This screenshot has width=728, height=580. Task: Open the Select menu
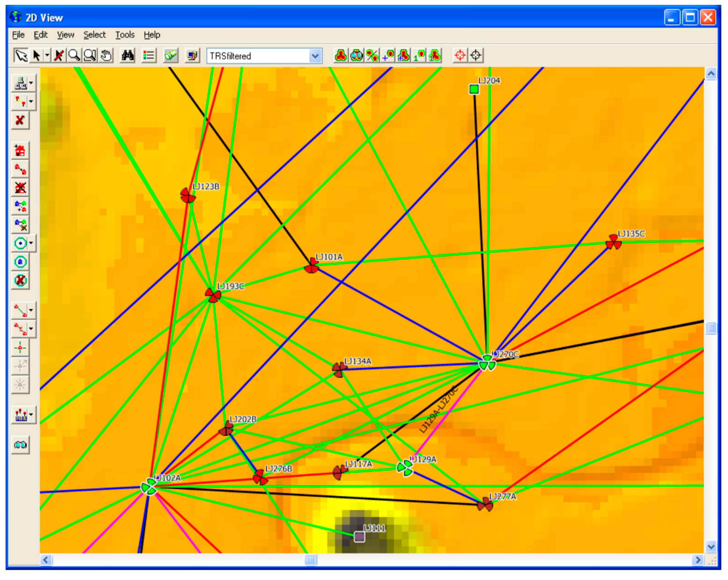pyautogui.click(x=95, y=35)
